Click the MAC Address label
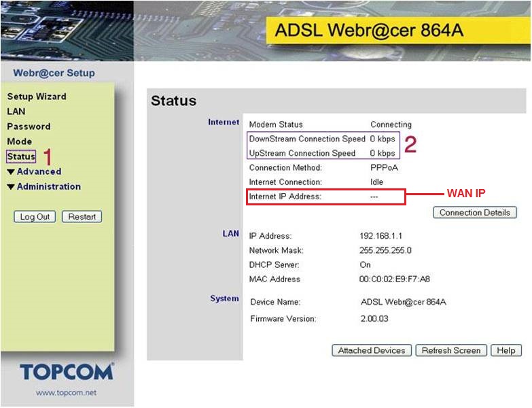 pos(274,279)
